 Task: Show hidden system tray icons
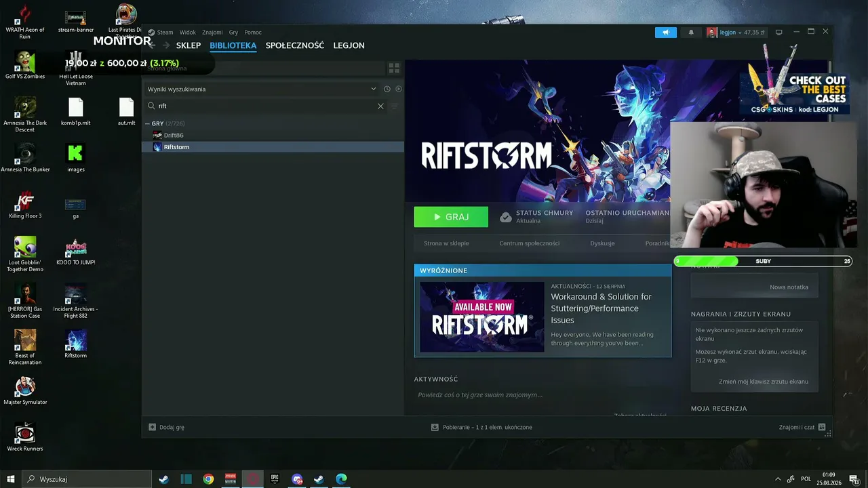click(x=777, y=479)
